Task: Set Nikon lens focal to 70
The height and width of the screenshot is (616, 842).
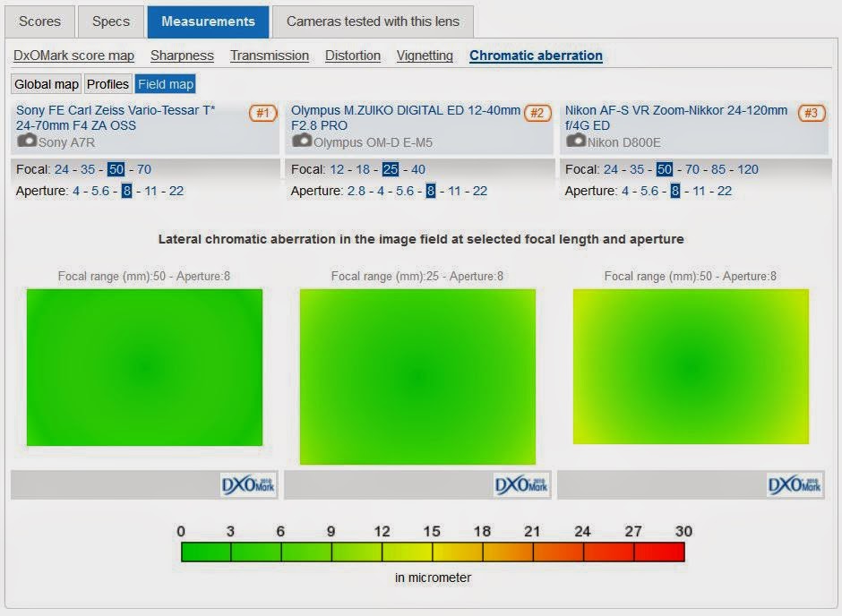Action: [692, 169]
